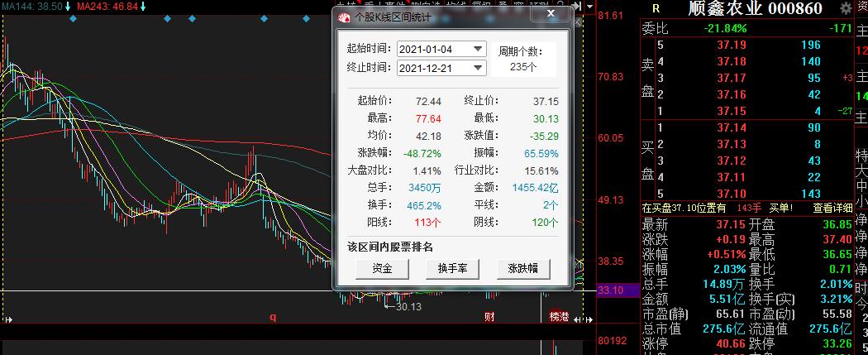This screenshot has height=355, width=868.
Task: Select the buy level 5 price 37.10
Action: point(732,194)
